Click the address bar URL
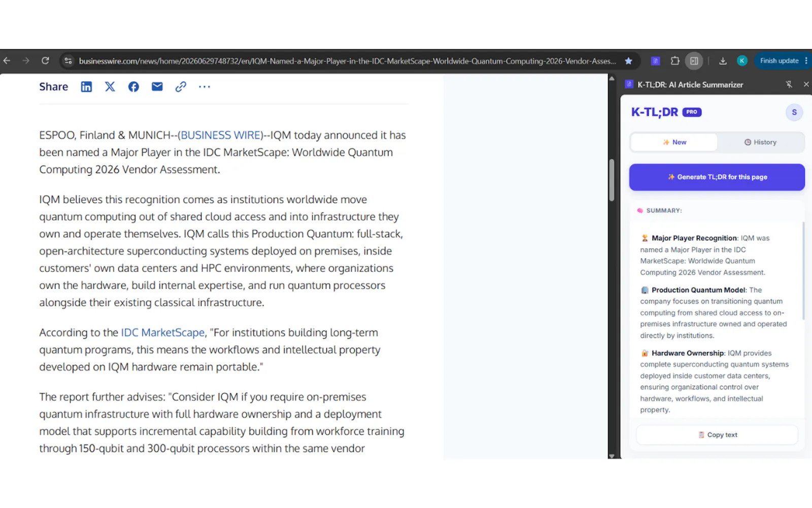Viewport: 812px width, 508px height. (347, 61)
